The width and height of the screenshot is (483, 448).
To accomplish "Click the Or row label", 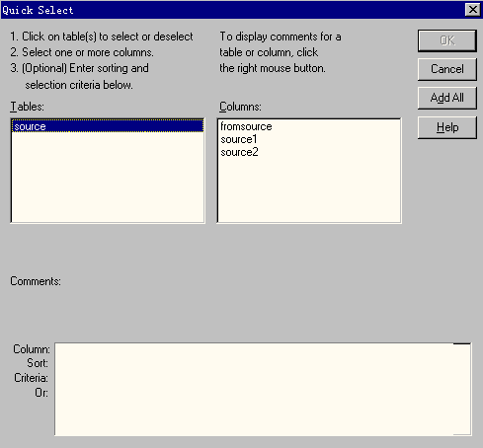I will (x=41, y=393).
